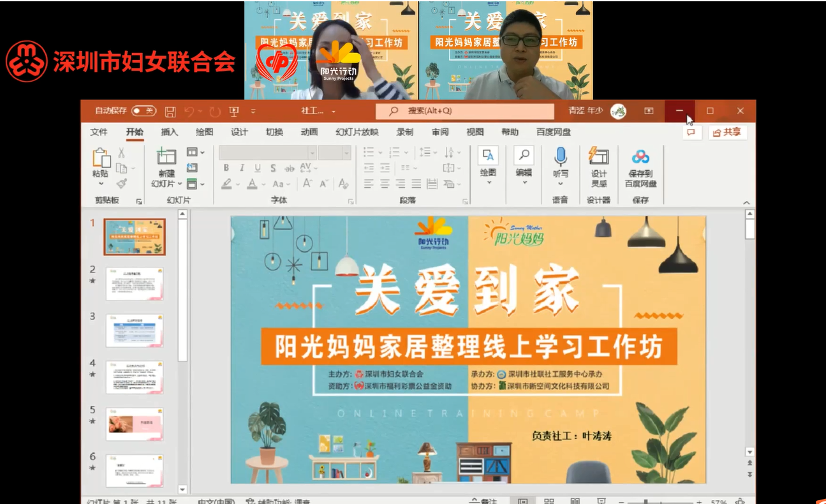Open the Insert (插入) ribbon tab
This screenshot has height=504, width=826.
(x=170, y=132)
